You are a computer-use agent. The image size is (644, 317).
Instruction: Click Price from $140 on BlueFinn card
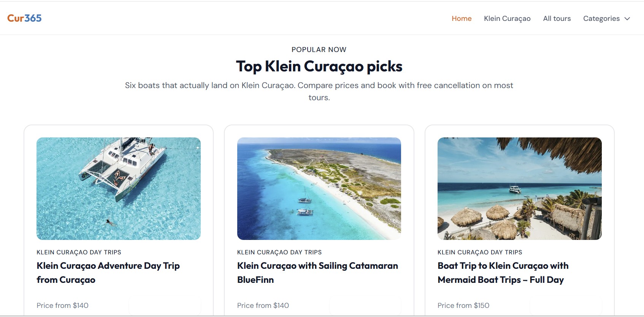[x=263, y=306]
